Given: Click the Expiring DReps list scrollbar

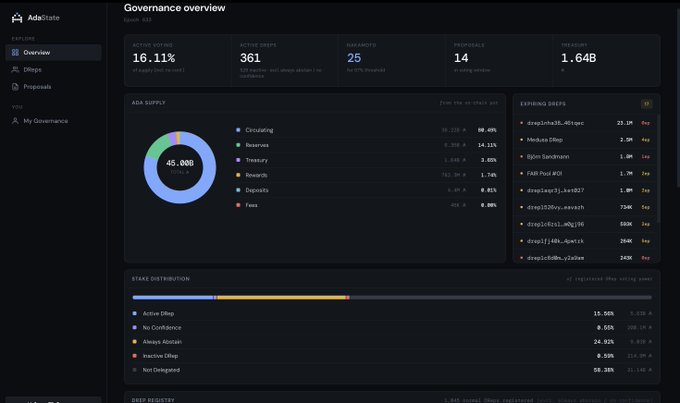Looking at the screenshot, I should [x=658, y=168].
